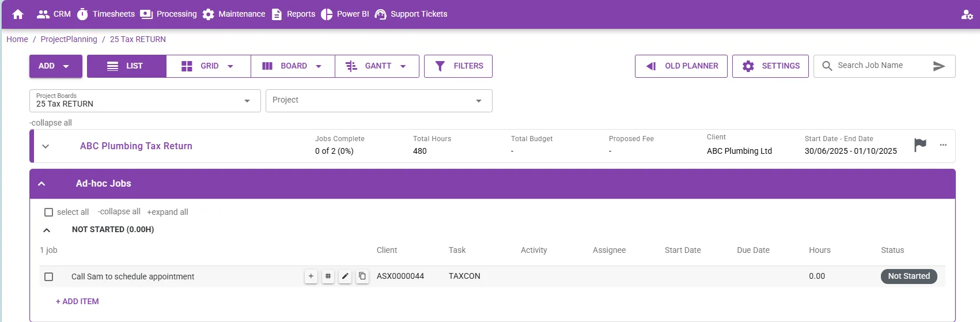Edit the Call Sam job with pencil icon
Screen dimensions: 980x322
coord(345,276)
